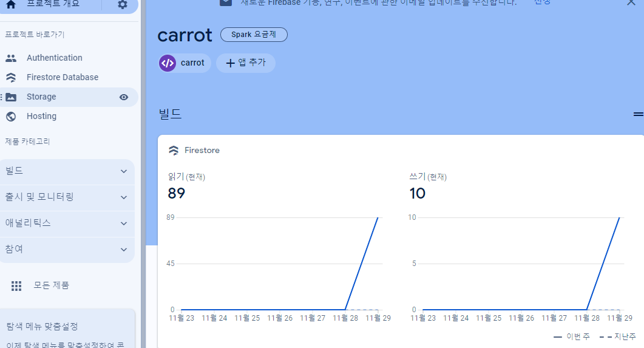This screenshot has height=348, width=644.
Task: Click the Hosting globe icon
Action: 11,117
